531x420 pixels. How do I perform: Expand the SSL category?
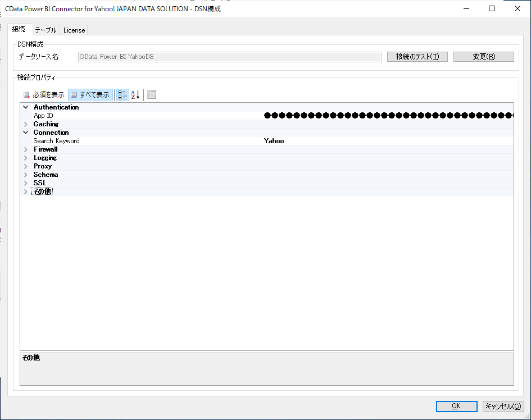coord(26,183)
